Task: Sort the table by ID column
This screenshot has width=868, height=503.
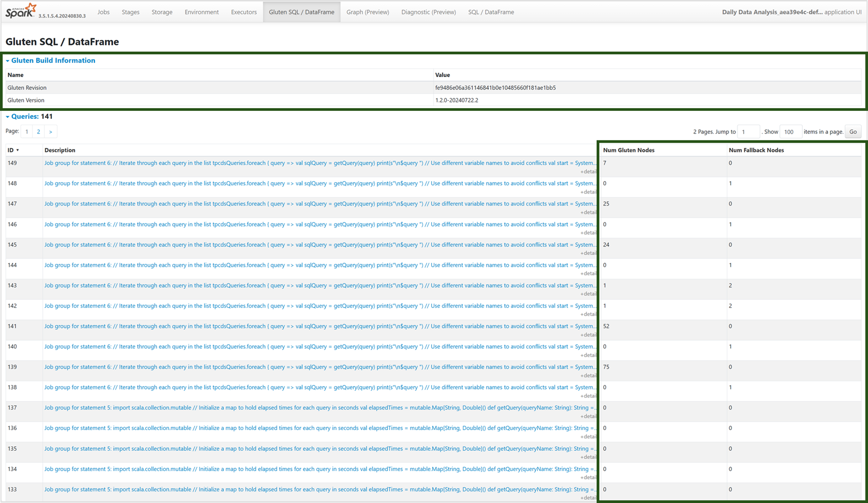Action: pyautogui.click(x=11, y=150)
